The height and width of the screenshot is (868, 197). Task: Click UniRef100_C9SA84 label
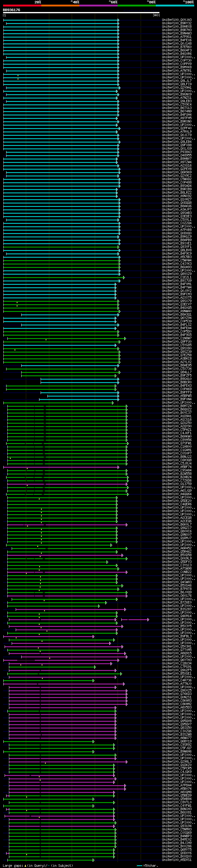point(177,470)
